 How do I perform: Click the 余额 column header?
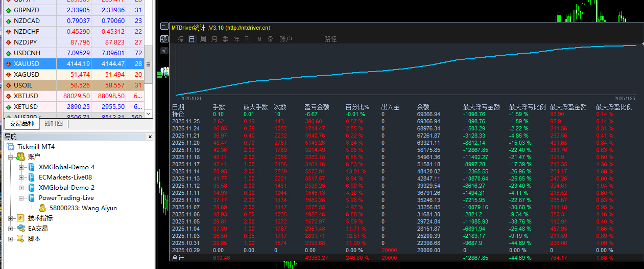[423, 107]
